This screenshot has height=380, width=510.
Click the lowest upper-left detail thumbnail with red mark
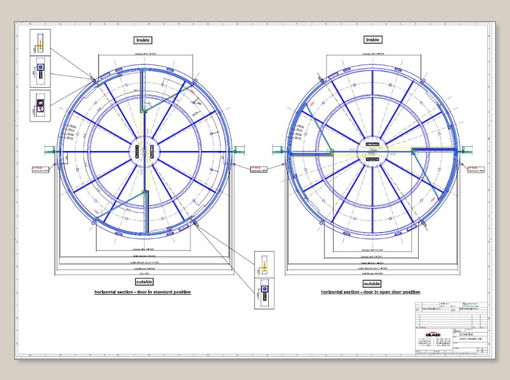pos(40,105)
